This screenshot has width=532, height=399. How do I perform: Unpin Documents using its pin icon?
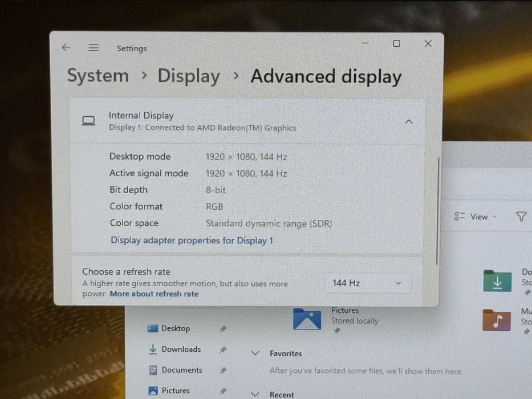point(223,370)
